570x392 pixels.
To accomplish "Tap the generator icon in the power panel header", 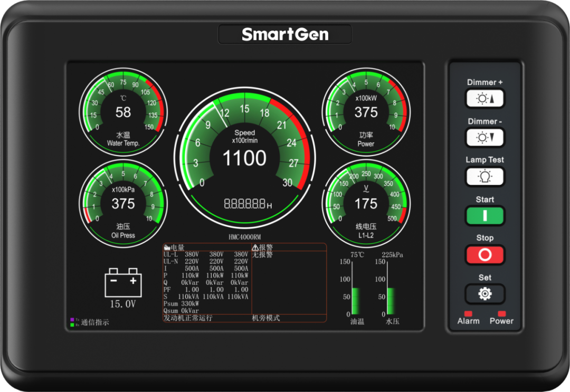I will click(167, 248).
